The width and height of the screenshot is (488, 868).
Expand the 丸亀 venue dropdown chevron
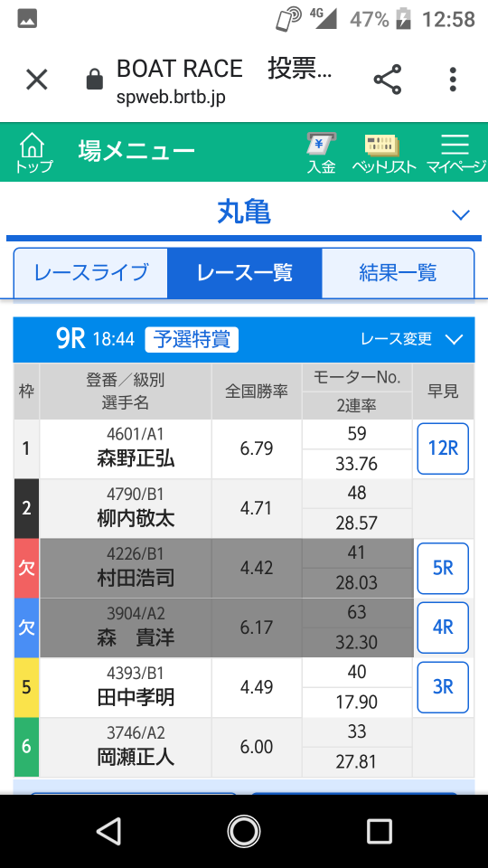pos(460,215)
